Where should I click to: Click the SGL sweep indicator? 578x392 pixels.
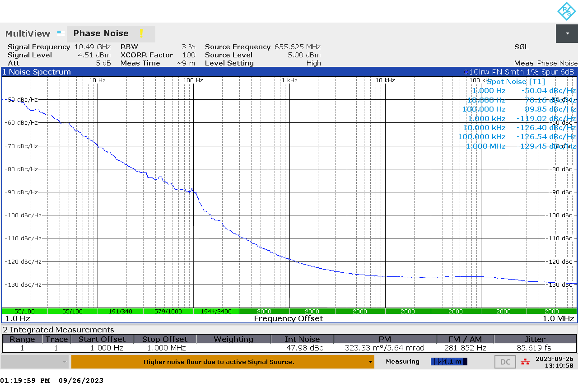[522, 47]
